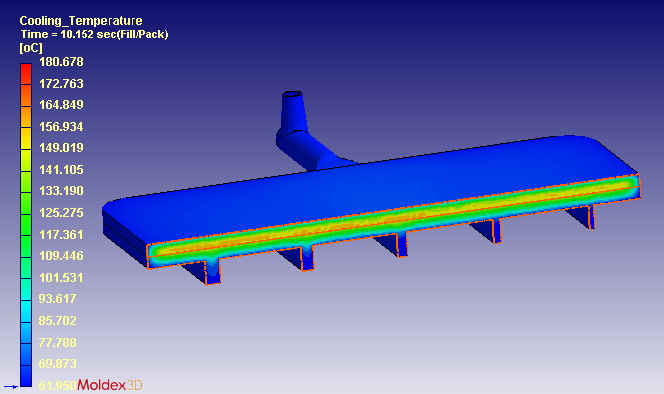This screenshot has width=664, height=394.
Task: Click the red band at legend top
Action: pos(26,74)
